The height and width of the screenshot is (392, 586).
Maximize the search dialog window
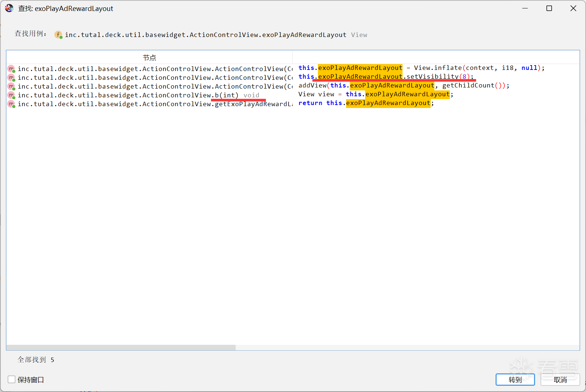[x=549, y=8]
